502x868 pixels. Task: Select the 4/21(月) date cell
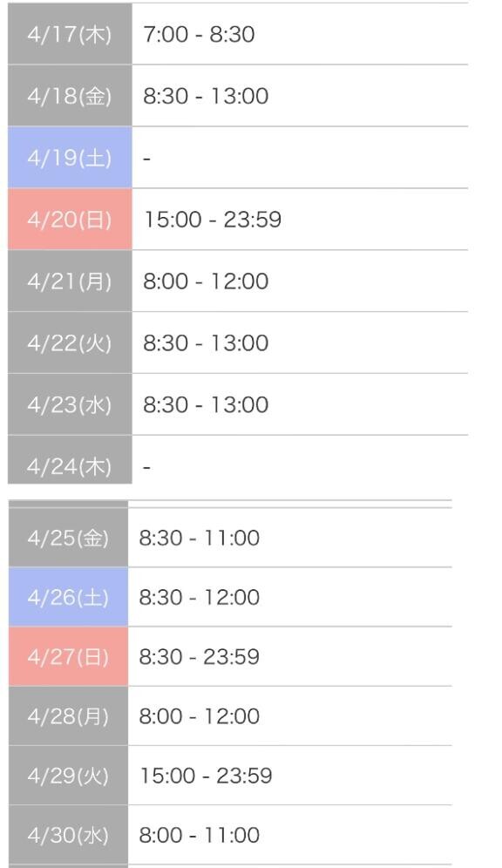point(70,281)
